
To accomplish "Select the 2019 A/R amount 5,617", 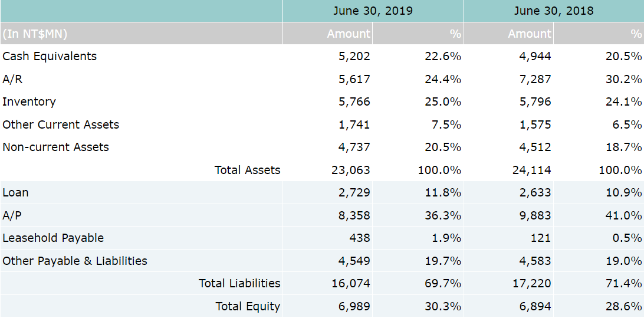I will point(354,79).
